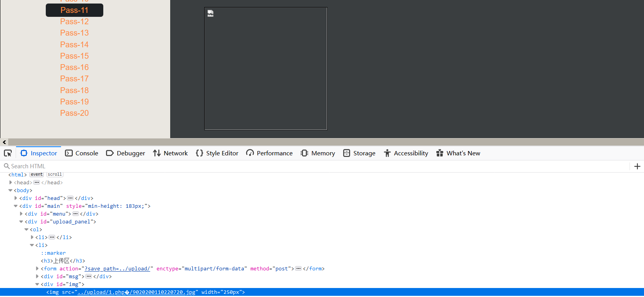Go to Pass-13 in the sidebar

74,33
